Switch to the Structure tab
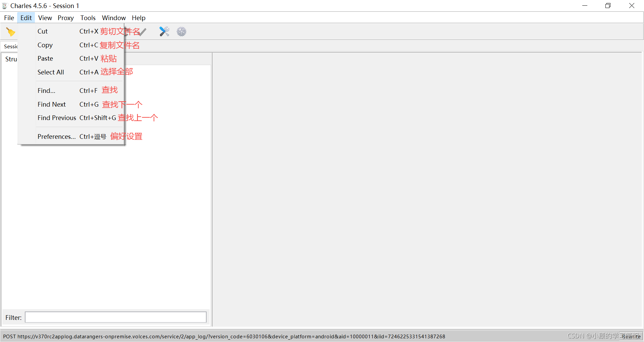Image resolution: width=644 pixels, height=342 pixels. (x=10, y=59)
